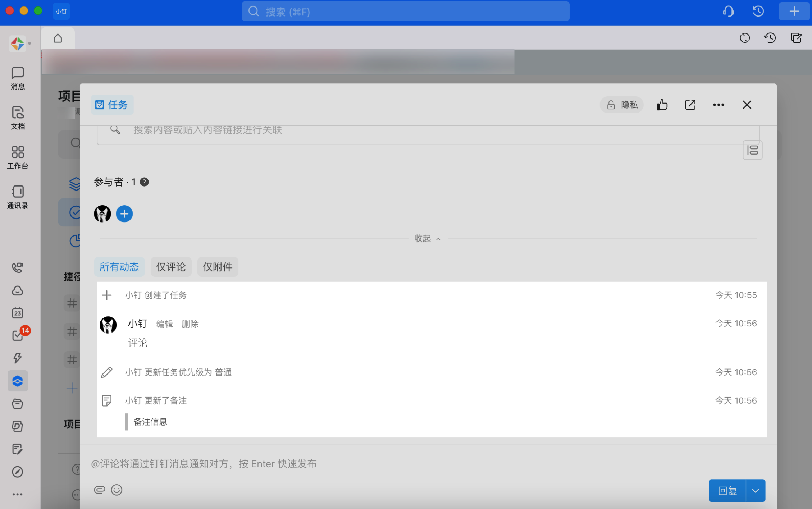Click the history icon beside the refresh icon
This screenshot has width=812, height=509.
[770, 38]
